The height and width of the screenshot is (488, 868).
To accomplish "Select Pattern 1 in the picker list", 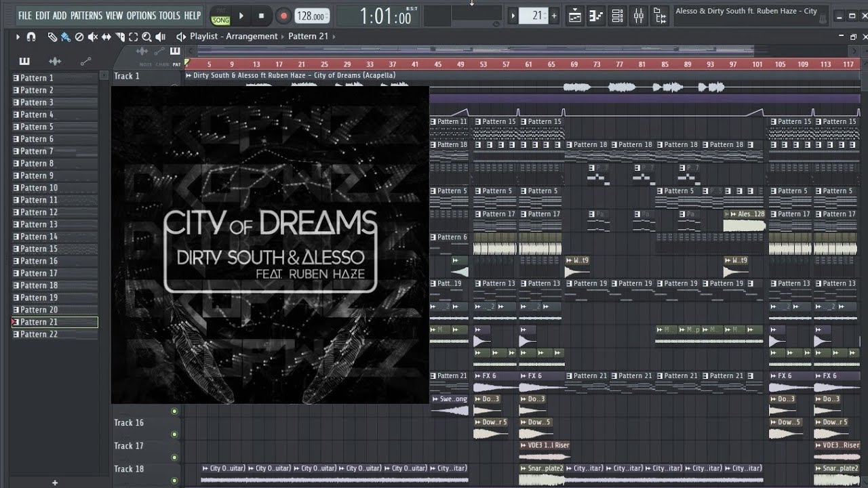I will (55, 78).
